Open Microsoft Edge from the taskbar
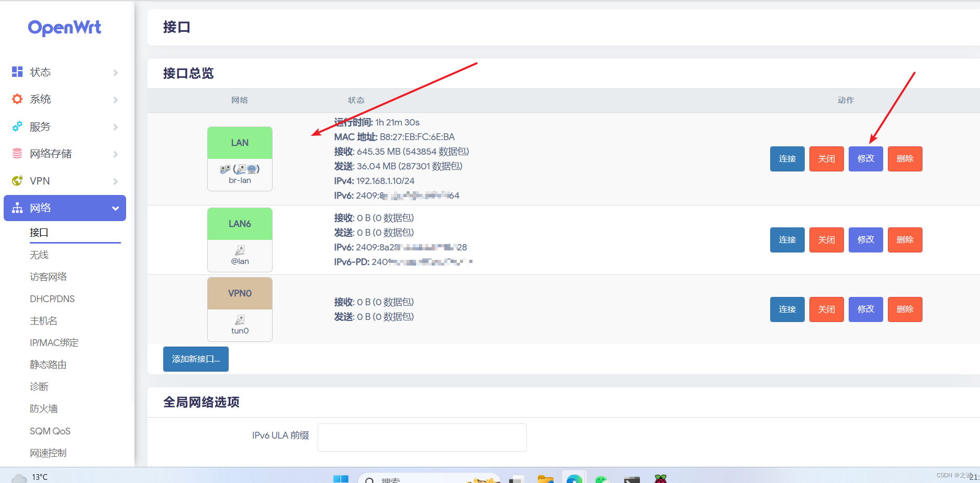Viewport: 980px width, 483px height. pos(574,479)
